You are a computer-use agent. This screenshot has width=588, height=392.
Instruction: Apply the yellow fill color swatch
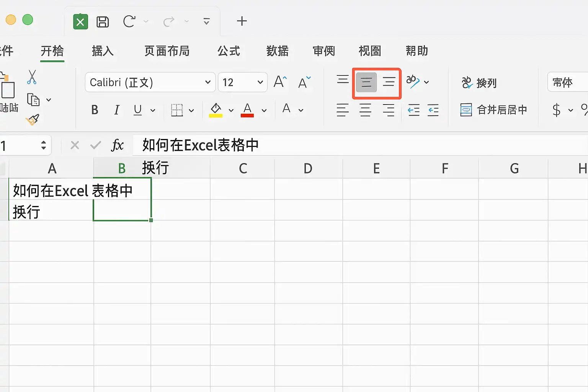tap(216, 110)
